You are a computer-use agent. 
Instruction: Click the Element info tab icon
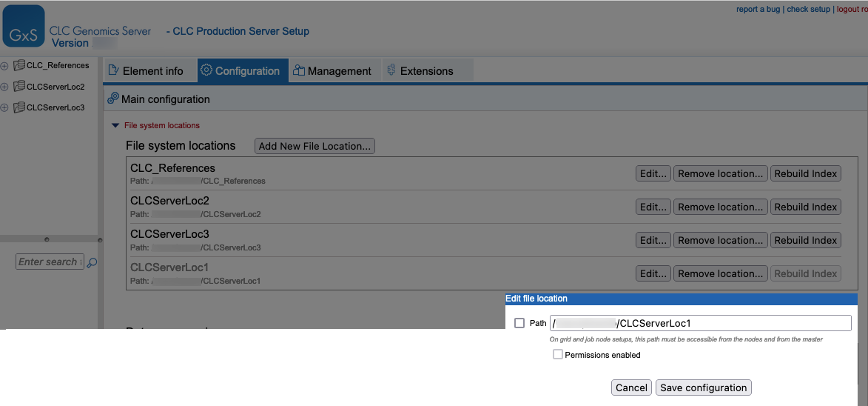click(114, 70)
